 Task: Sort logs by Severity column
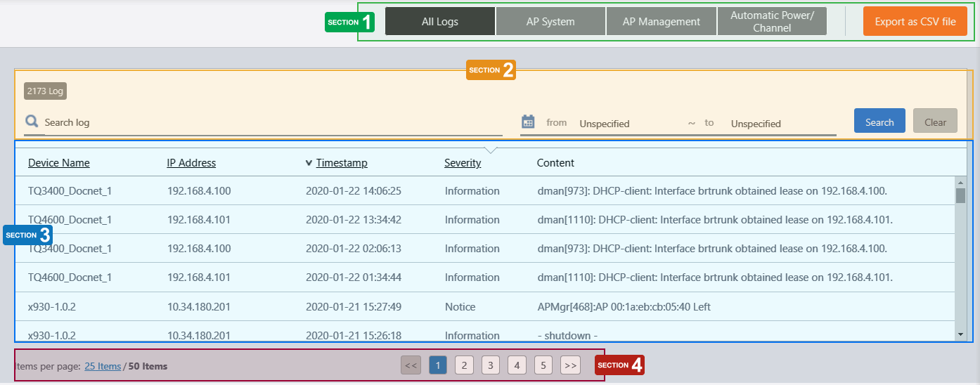tap(463, 163)
